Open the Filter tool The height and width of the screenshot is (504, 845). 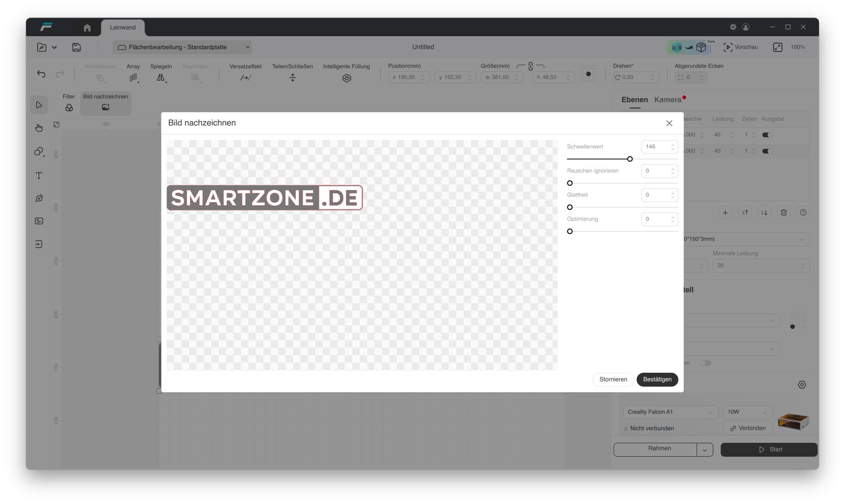coord(69,103)
